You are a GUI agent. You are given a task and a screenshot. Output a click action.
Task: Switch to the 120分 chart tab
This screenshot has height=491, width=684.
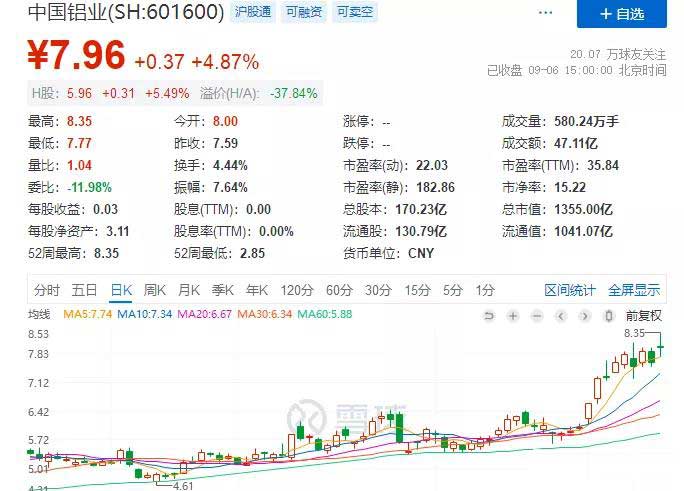297,290
